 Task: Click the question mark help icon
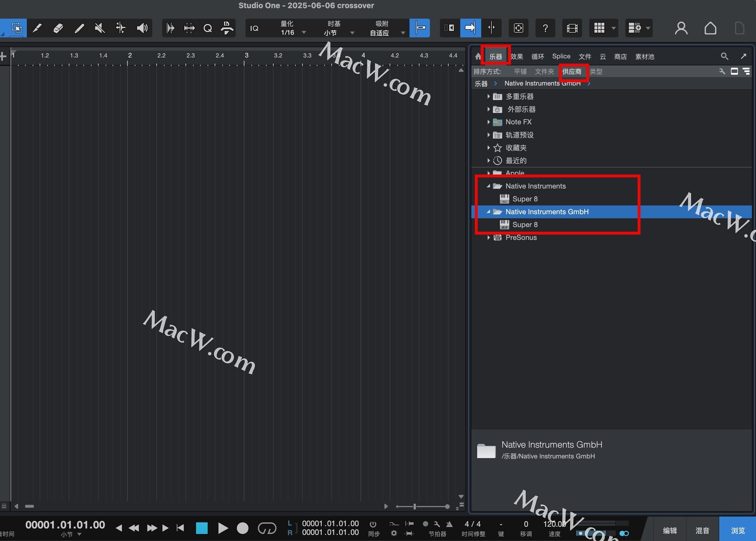[545, 28]
